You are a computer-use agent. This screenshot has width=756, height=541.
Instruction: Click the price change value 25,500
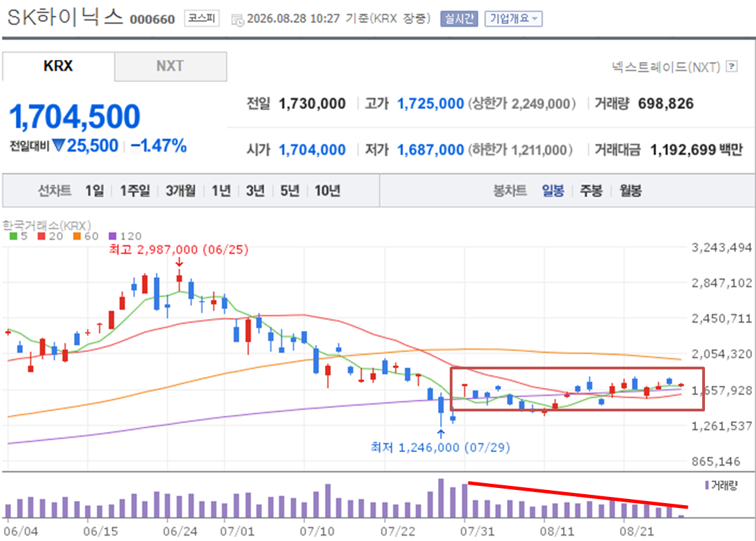pyautogui.click(x=92, y=145)
